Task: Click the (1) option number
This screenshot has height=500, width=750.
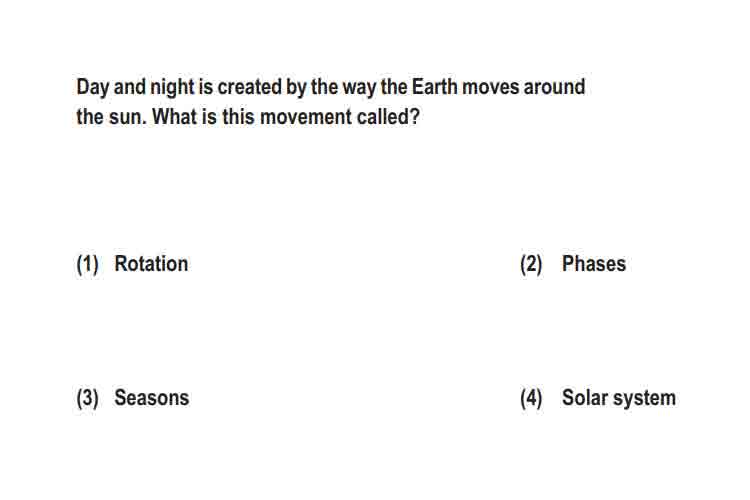Action: click(x=88, y=264)
